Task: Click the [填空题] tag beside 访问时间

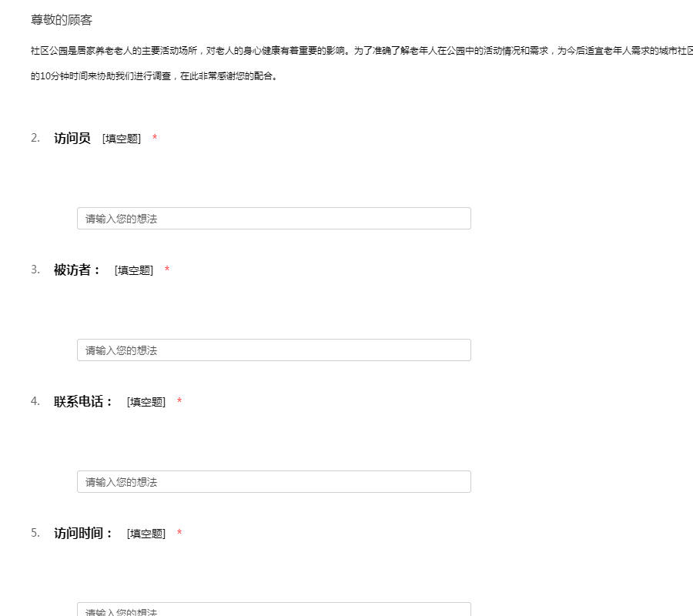Action: point(146,534)
